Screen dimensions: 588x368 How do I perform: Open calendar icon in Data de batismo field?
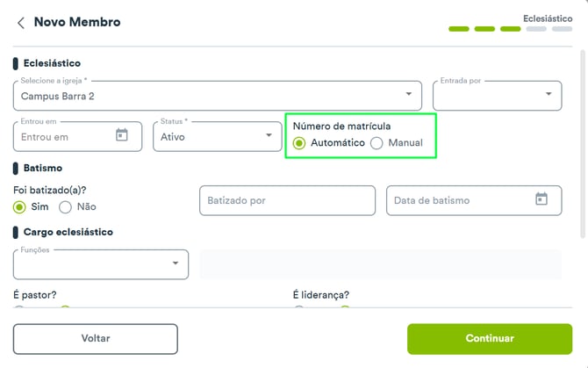click(541, 198)
